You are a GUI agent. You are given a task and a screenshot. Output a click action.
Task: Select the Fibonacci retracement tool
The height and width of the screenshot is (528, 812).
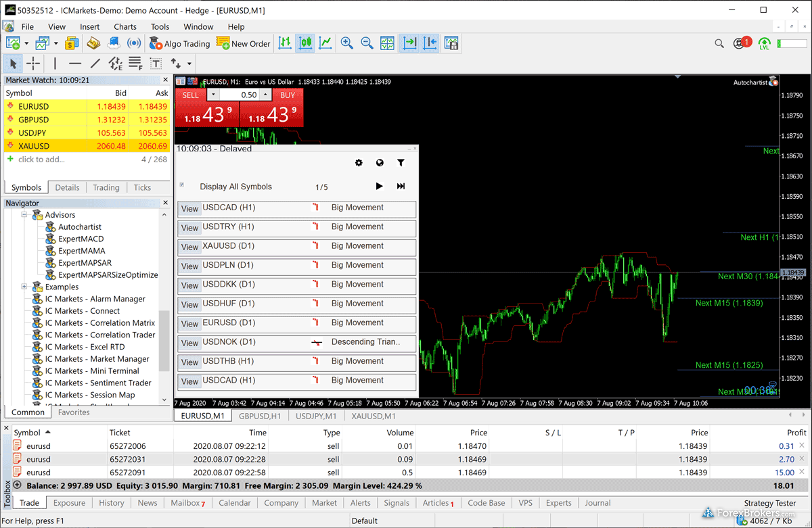point(135,64)
